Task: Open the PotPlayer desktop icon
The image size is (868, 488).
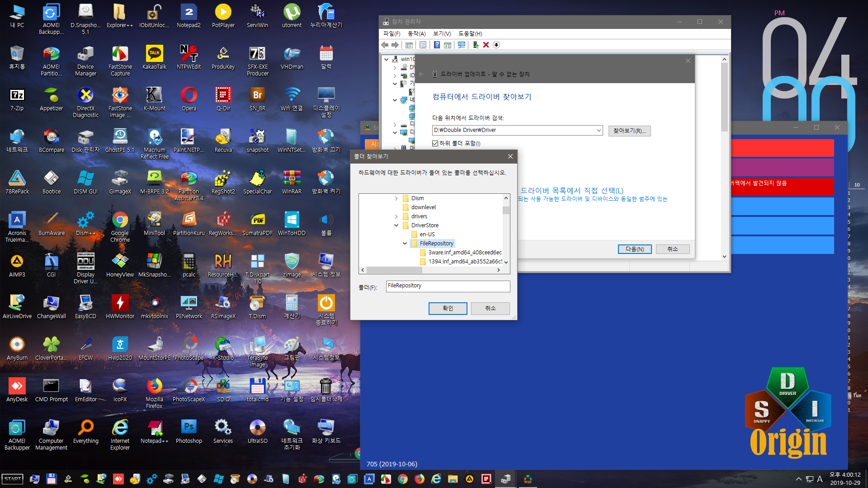Action: tap(223, 16)
